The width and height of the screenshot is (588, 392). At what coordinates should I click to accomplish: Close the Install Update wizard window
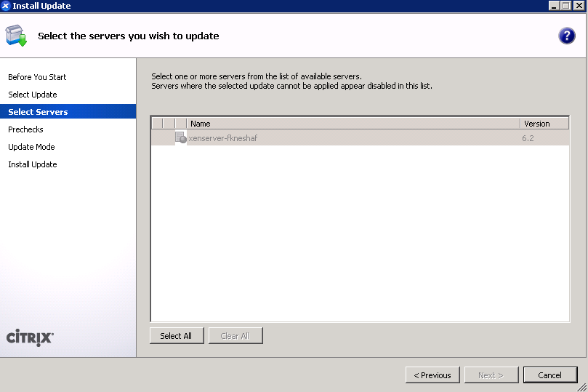click(x=579, y=6)
